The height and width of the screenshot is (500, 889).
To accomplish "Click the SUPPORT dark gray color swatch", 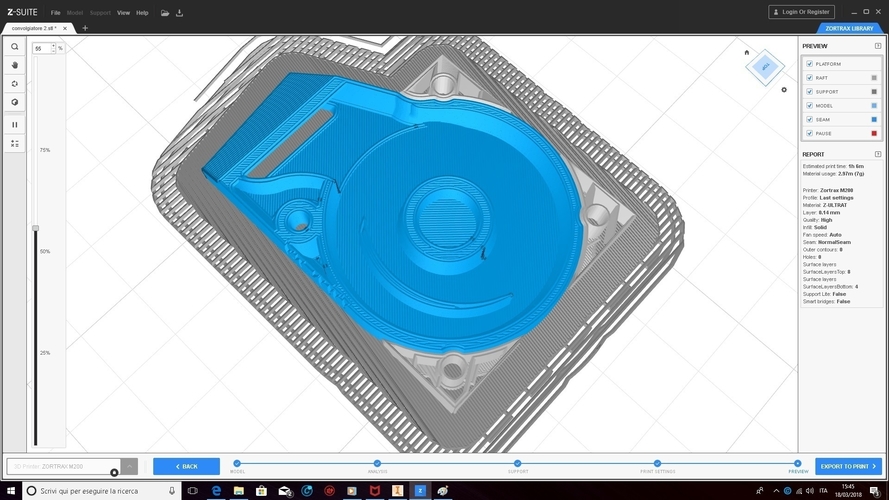I will pyautogui.click(x=874, y=92).
